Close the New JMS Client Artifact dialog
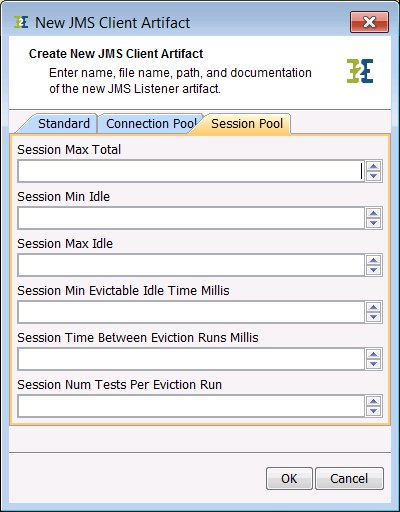Viewport: 400px width, 512px height. 369,22
